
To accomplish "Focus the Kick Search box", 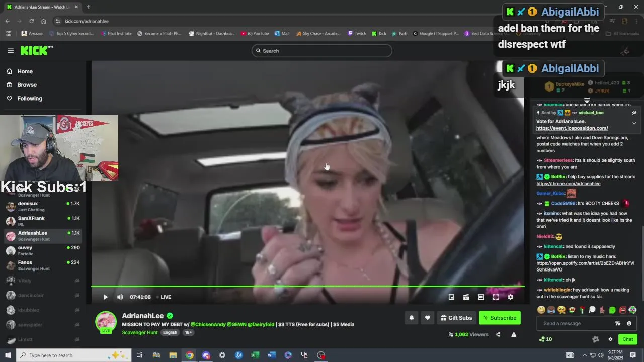I will point(322,51).
